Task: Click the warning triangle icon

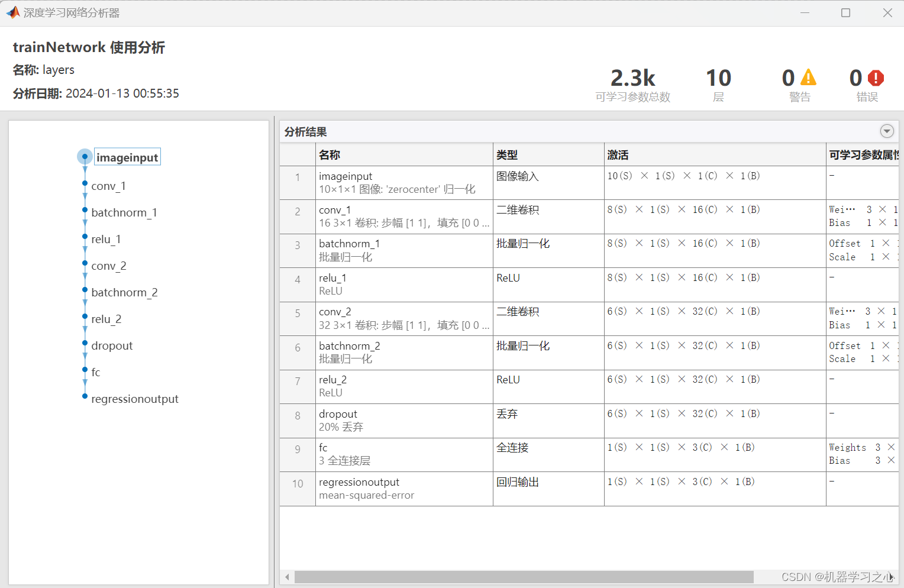Action: pos(808,77)
